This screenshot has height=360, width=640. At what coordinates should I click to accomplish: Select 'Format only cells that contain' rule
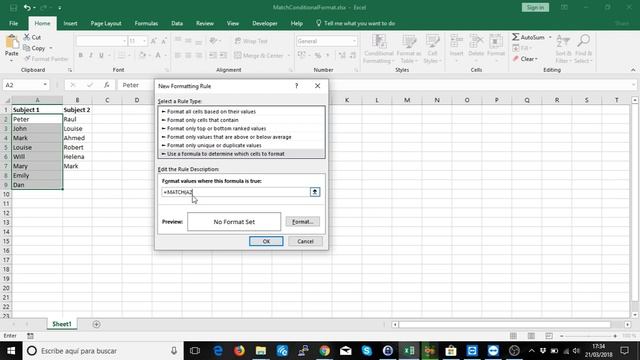coord(241,120)
